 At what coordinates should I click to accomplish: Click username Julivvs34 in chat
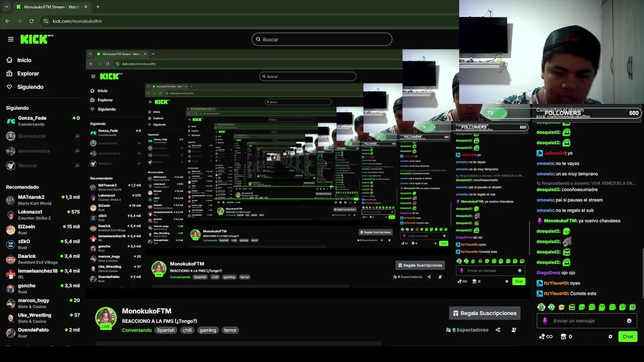555,153
